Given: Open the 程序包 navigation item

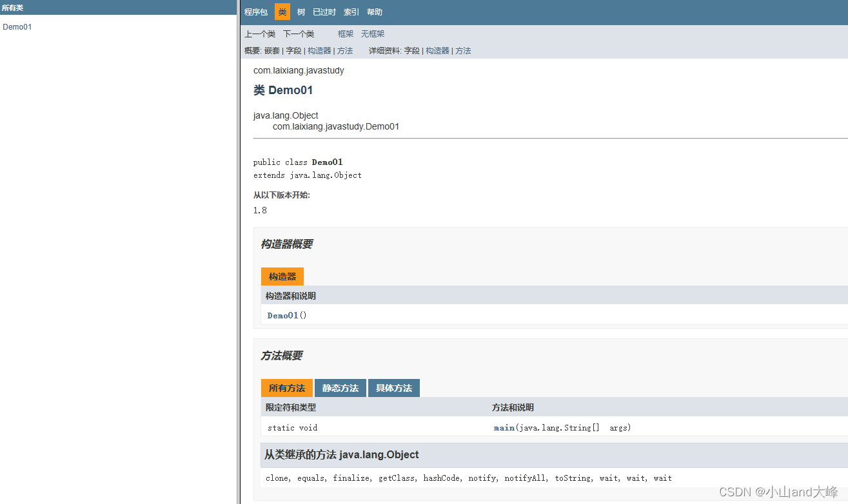Looking at the screenshot, I should pos(256,12).
